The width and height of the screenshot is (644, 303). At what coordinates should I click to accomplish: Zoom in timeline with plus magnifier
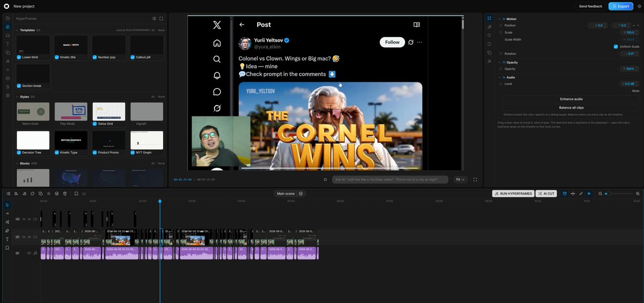(x=638, y=194)
